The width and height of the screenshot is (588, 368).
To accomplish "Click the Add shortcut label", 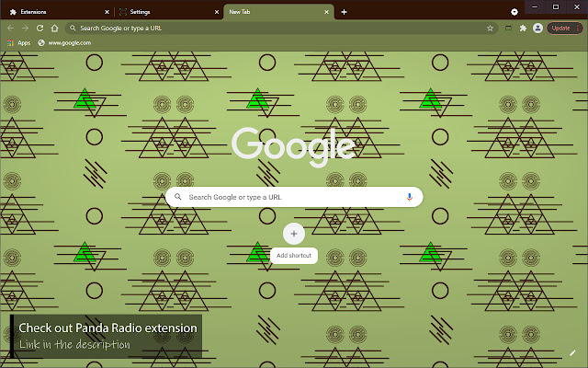I will 294,256.
